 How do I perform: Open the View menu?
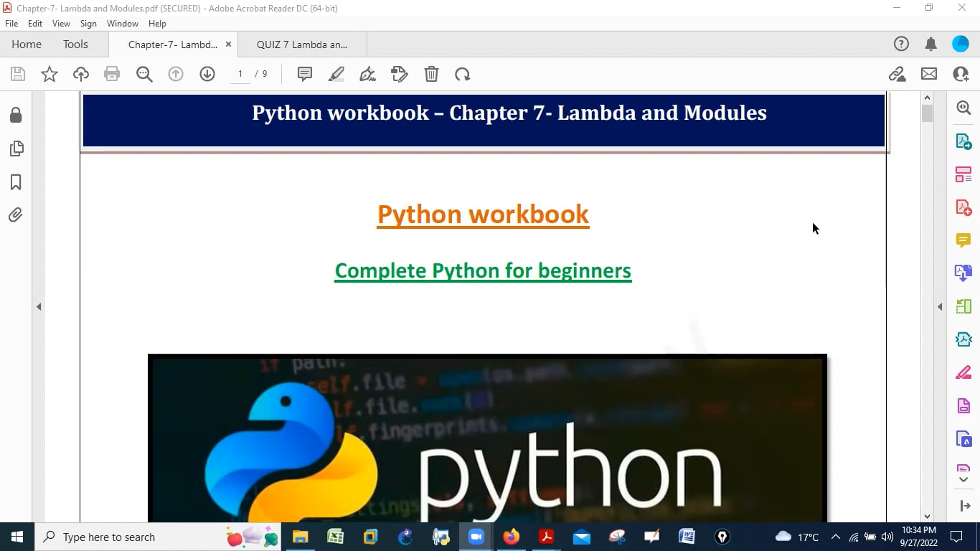tap(61, 24)
